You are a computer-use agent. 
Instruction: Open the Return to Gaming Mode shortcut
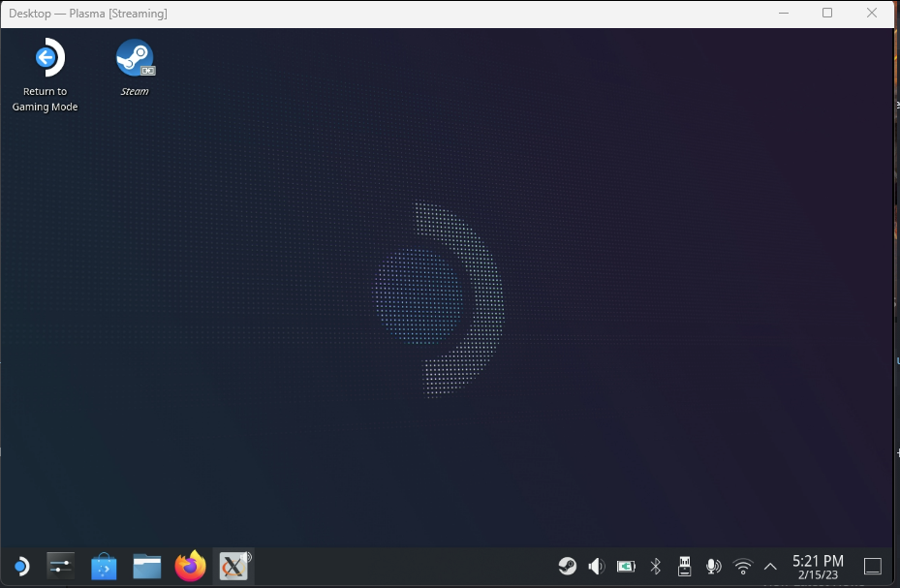[x=45, y=59]
